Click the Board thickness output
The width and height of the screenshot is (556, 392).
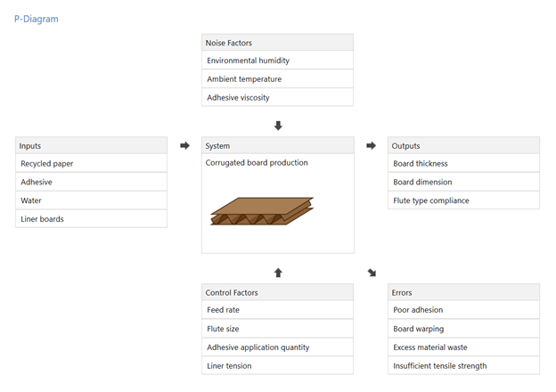click(x=463, y=164)
